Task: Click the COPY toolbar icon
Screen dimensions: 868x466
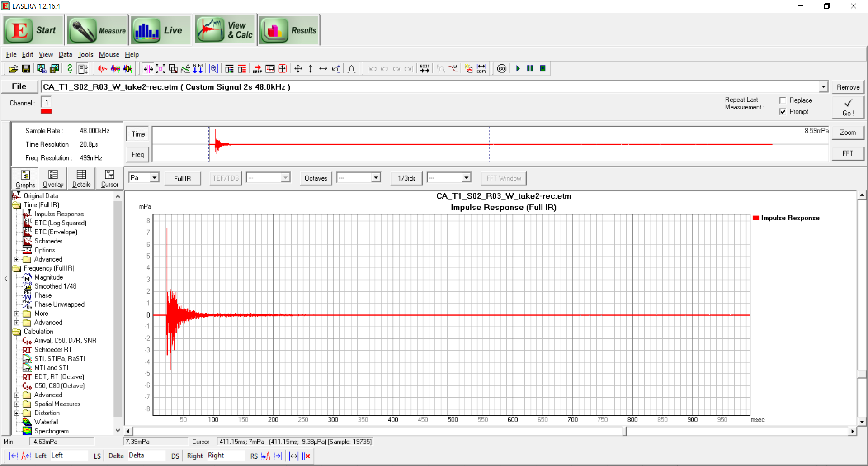Action: point(481,69)
